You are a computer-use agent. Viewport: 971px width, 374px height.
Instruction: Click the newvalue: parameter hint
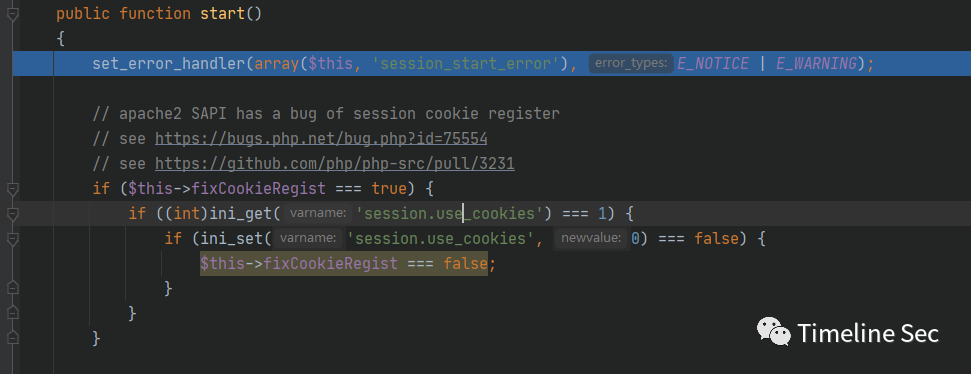coord(591,238)
